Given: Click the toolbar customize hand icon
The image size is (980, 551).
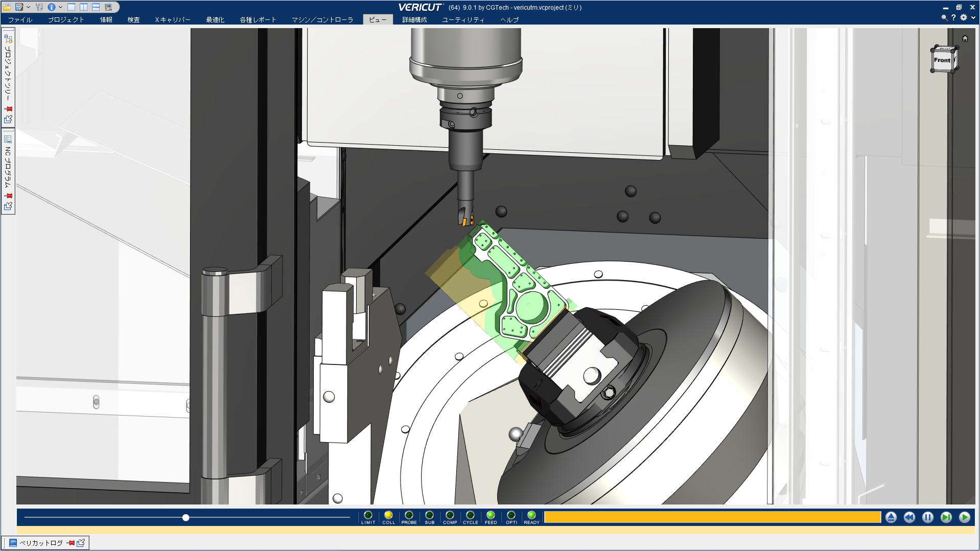Looking at the screenshot, I should point(108,7).
